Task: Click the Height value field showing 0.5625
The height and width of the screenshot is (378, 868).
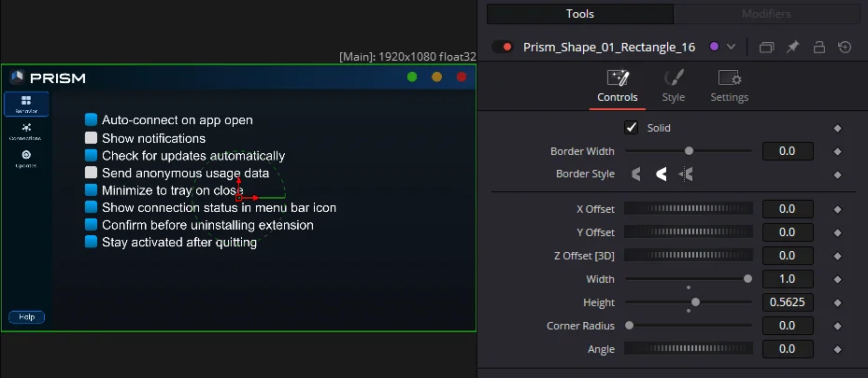Action: click(x=788, y=302)
